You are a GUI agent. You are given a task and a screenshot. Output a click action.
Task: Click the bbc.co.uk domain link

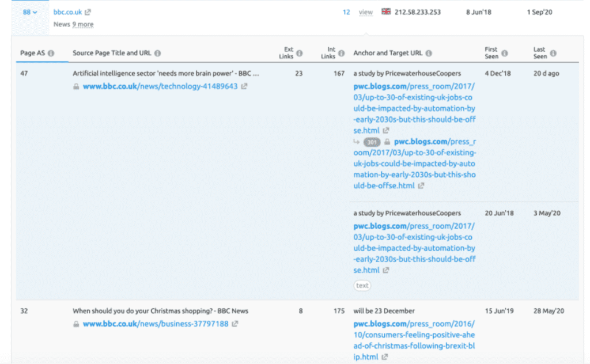coord(67,12)
